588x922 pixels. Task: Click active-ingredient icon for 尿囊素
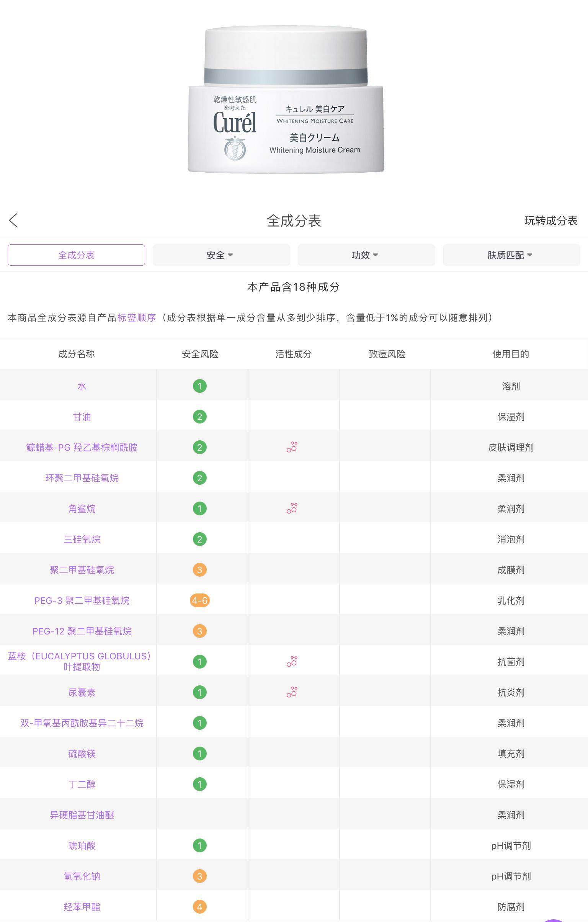point(292,692)
